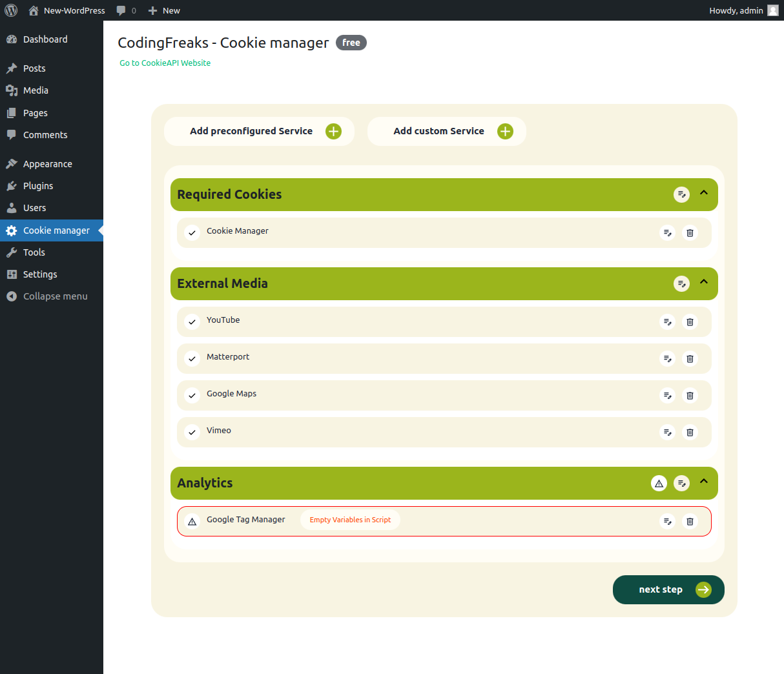Delete the Cookie Manager service
The height and width of the screenshot is (674, 784).
(x=690, y=233)
